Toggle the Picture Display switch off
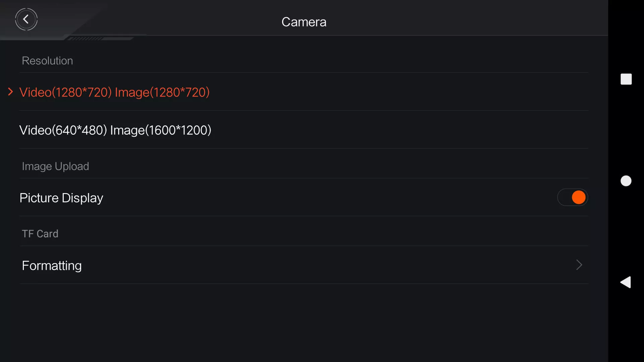Screen dimensions: 644x362 click(x=573, y=197)
